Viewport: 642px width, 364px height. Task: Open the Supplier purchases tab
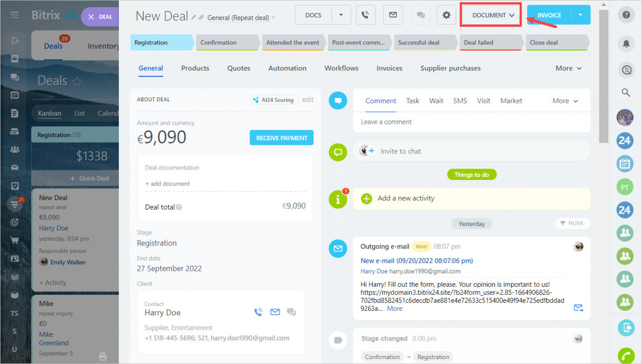450,68
